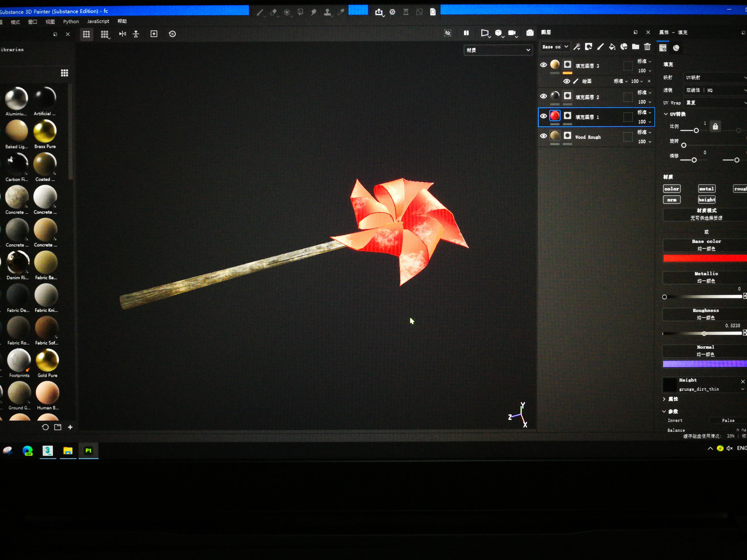The height and width of the screenshot is (560, 747).
Task: Toggle the height material channel button
Action: pyautogui.click(x=707, y=200)
